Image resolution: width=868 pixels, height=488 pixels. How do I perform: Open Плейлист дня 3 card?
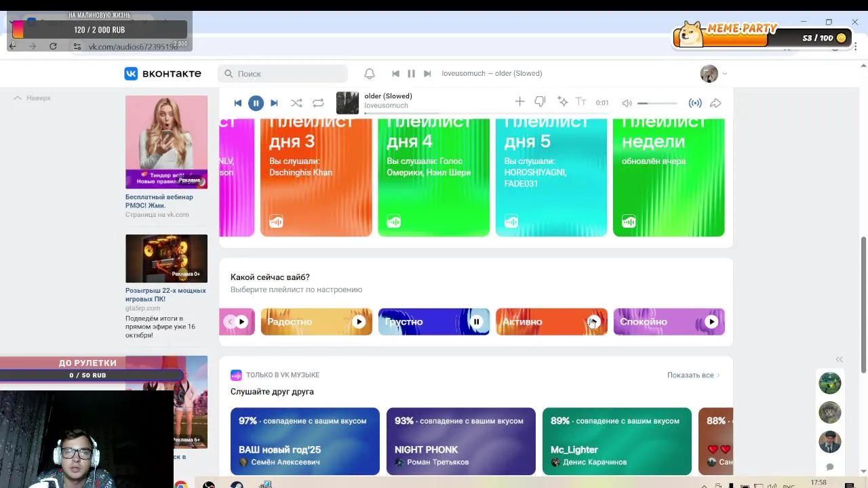point(316,178)
